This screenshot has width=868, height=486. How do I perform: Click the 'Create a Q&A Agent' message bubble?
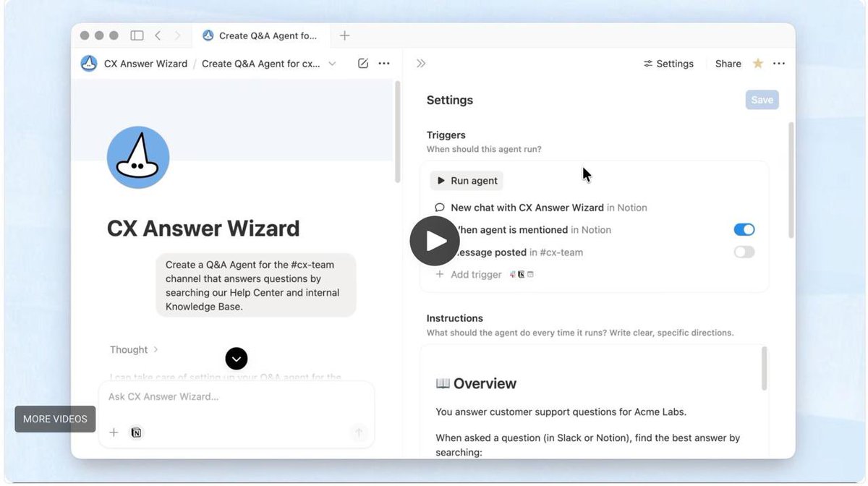point(256,285)
